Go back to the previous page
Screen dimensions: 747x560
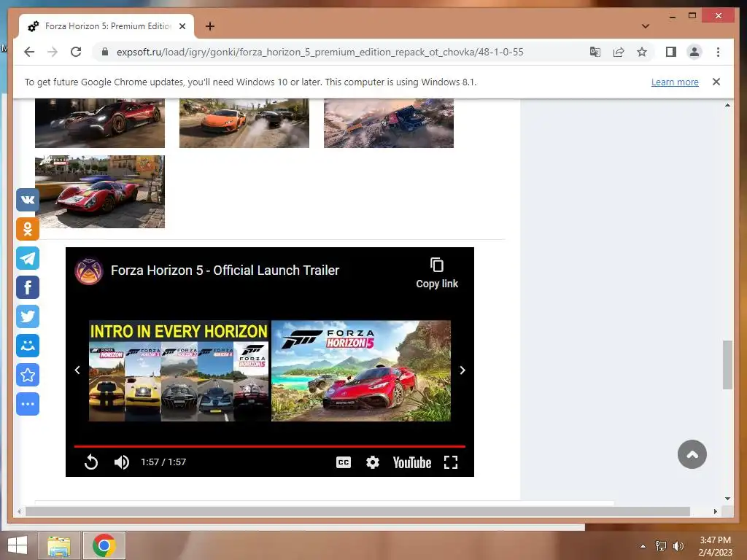[x=29, y=52]
